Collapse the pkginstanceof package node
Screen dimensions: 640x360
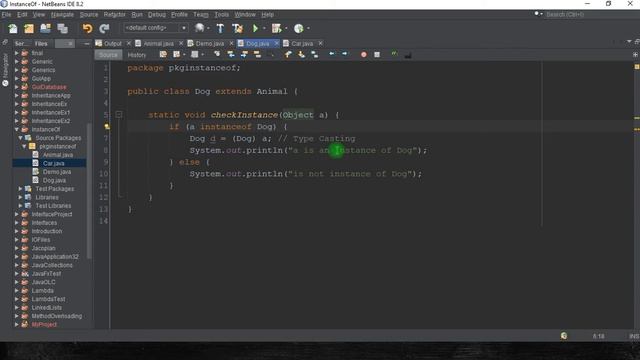[x=24, y=146]
